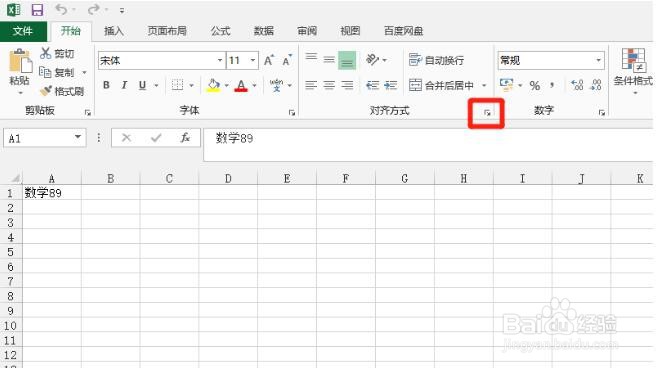Switch to the 数据 tab
This screenshot has height=368, width=656.
click(264, 31)
